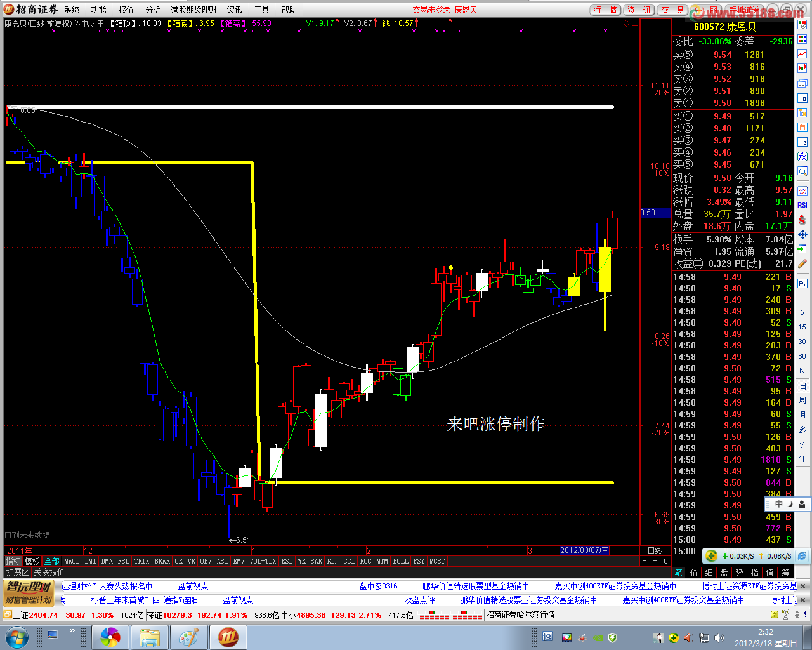Click the topmost report icon in sidebar
The height and width of the screenshot is (650, 812).
(802, 25)
